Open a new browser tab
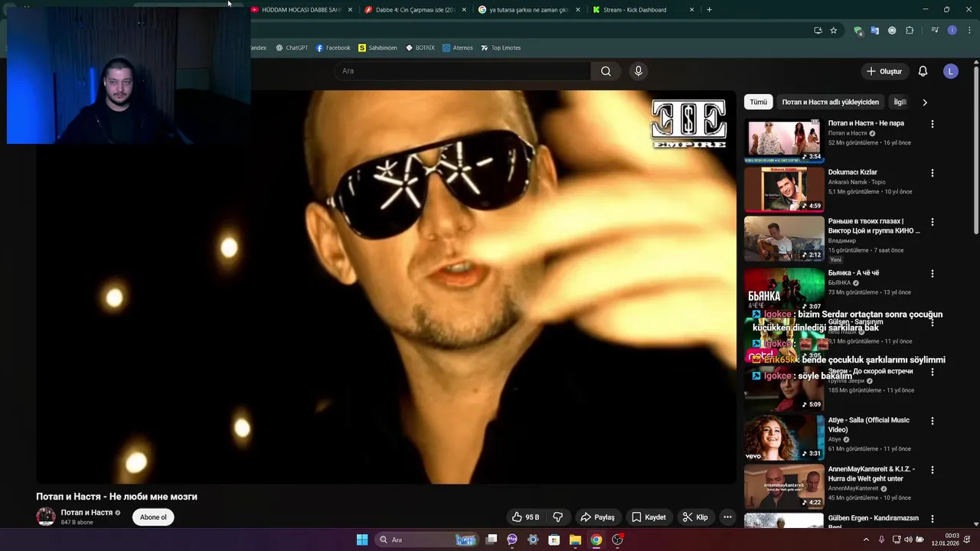The width and height of the screenshot is (980, 551). 709,10
